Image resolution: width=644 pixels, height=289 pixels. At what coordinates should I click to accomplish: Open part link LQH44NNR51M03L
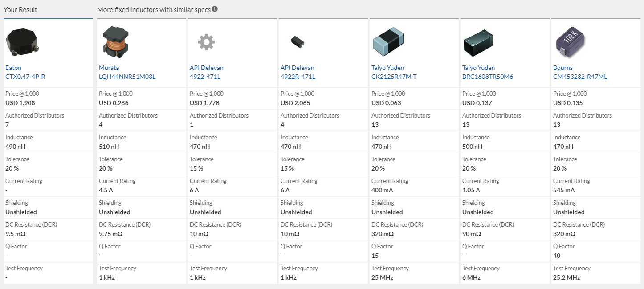[x=127, y=77]
